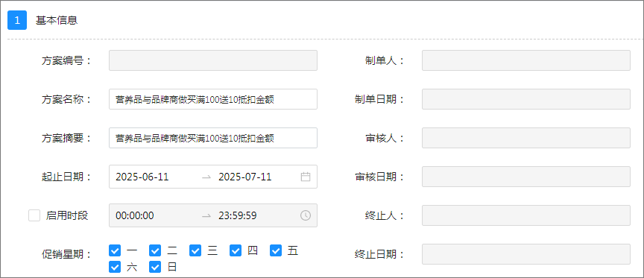644x278 pixels.
Task: Uncheck 四 (Thursday) promotion day
Action: [x=236, y=250]
